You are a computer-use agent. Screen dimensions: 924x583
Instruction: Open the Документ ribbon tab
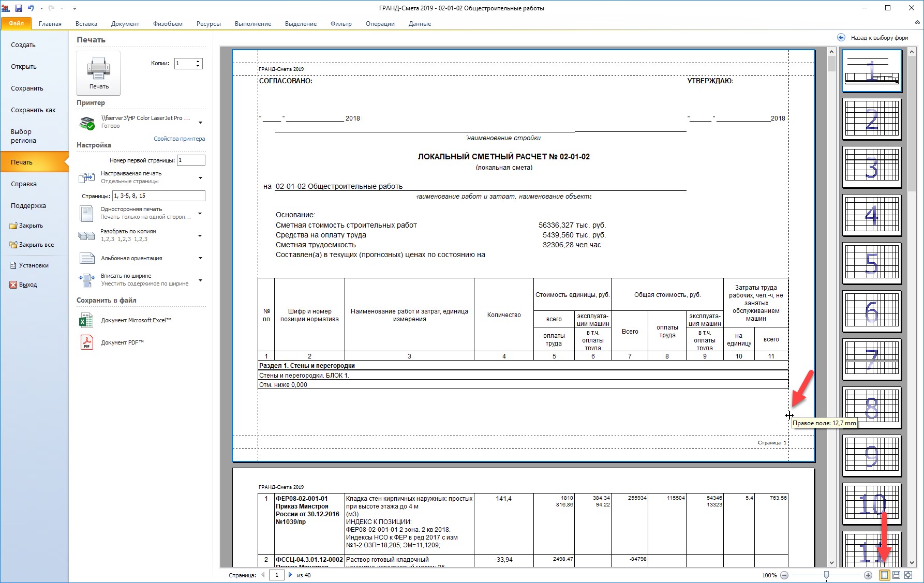[125, 24]
